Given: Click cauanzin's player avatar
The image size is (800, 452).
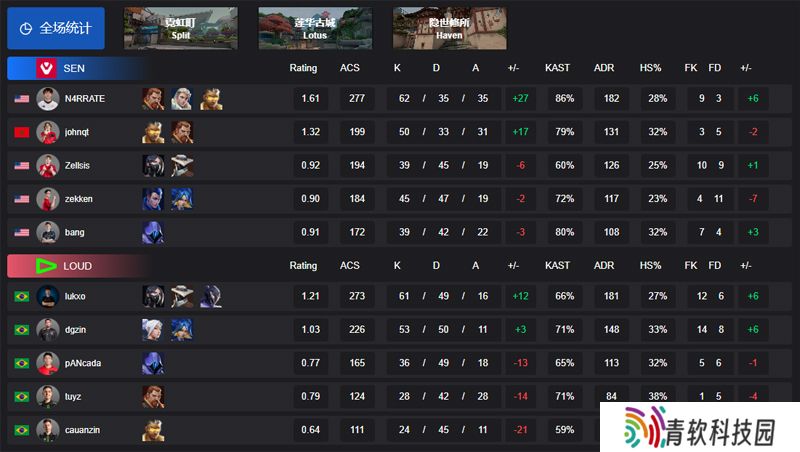Looking at the screenshot, I should [x=47, y=430].
